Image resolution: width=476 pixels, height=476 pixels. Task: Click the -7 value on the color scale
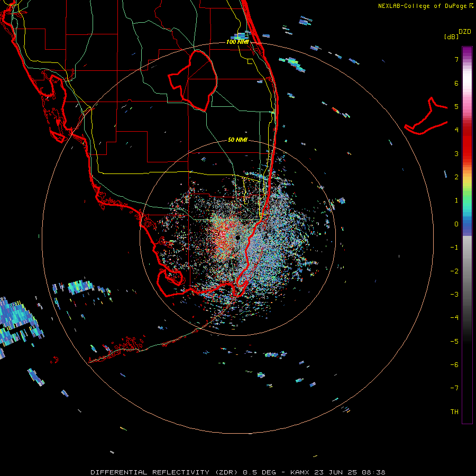(x=454, y=388)
